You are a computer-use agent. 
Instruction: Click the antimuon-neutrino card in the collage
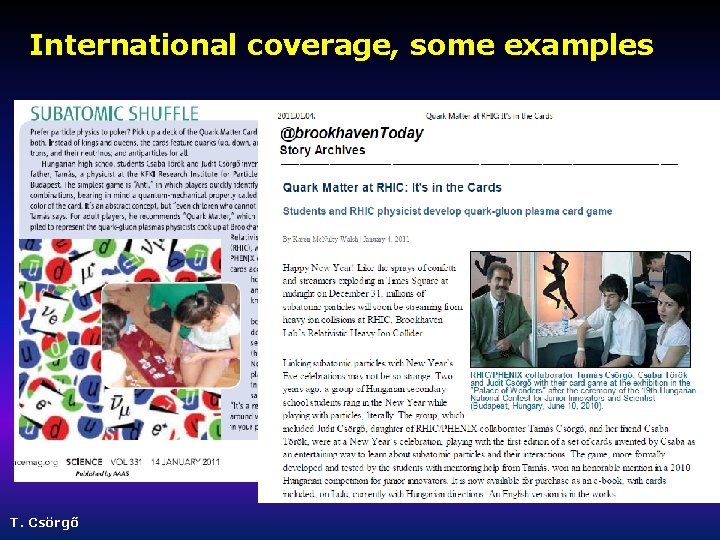point(120,405)
